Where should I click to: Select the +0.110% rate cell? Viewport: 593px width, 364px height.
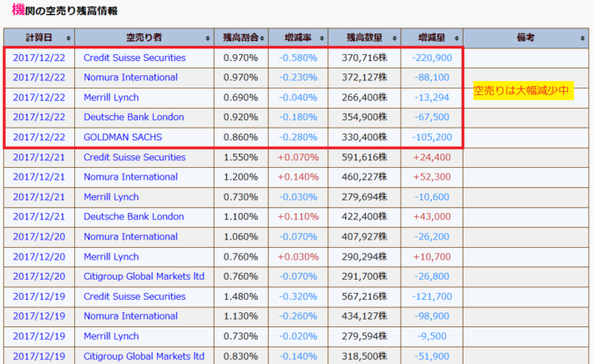click(298, 216)
